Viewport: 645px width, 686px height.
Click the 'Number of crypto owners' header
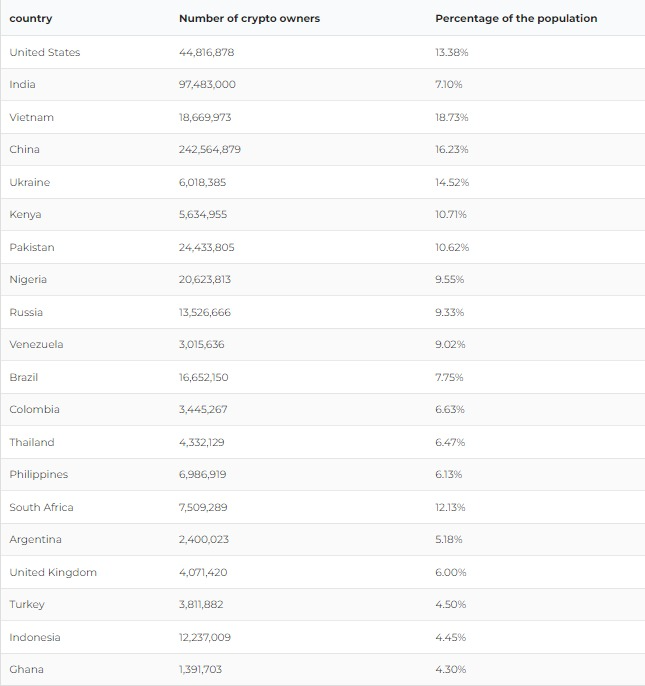(249, 19)
